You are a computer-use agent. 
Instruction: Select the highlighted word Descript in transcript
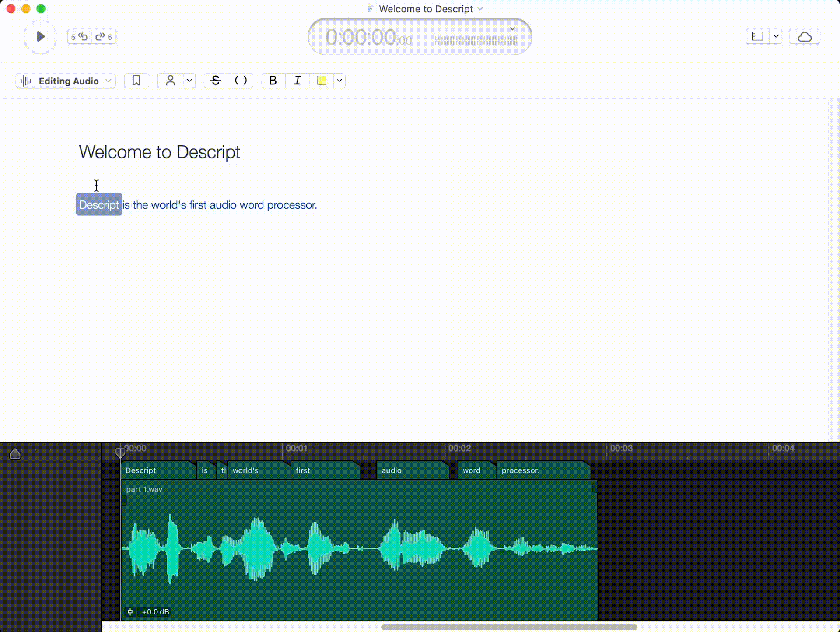pos(99,204)
